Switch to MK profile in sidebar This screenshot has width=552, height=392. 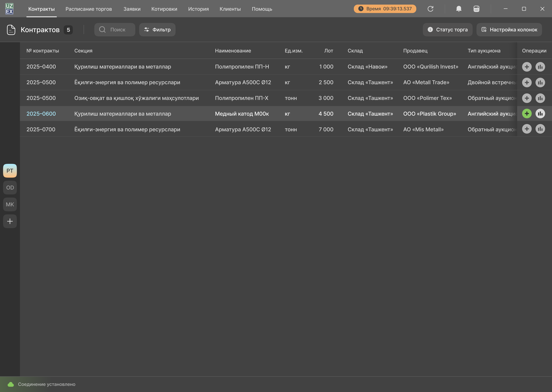(x=10, y=204)
